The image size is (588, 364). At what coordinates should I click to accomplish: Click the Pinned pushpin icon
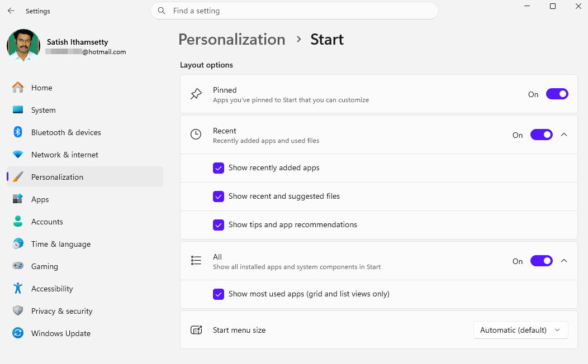pos(196,94)
